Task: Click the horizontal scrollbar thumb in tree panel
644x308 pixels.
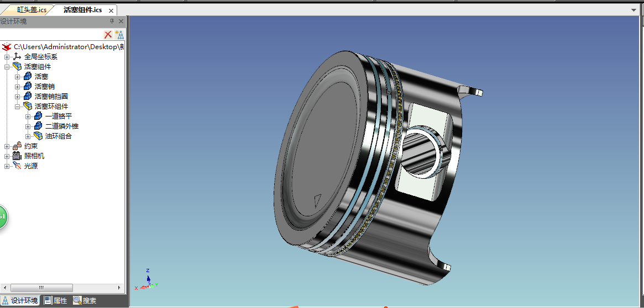Action: coord(41,288)
